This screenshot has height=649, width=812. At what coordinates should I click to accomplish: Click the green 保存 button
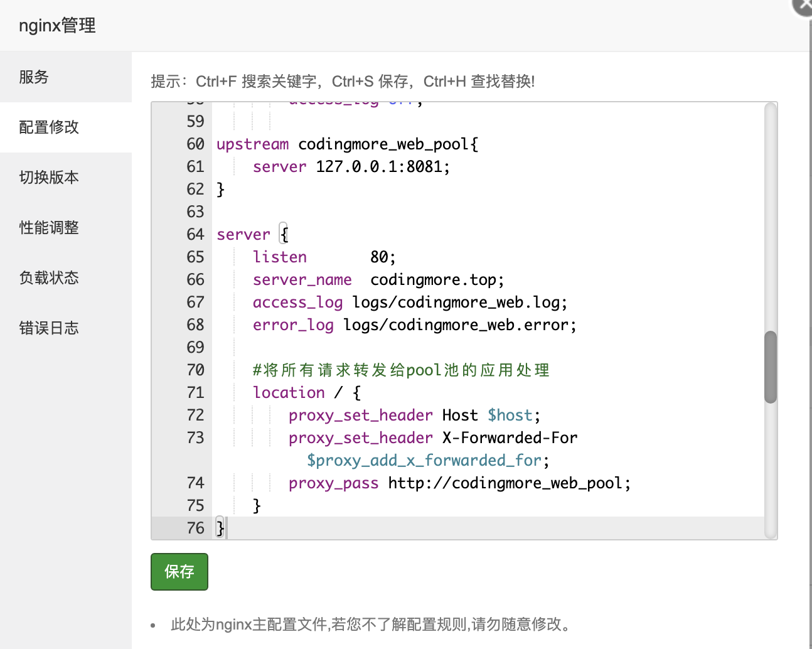179,572
